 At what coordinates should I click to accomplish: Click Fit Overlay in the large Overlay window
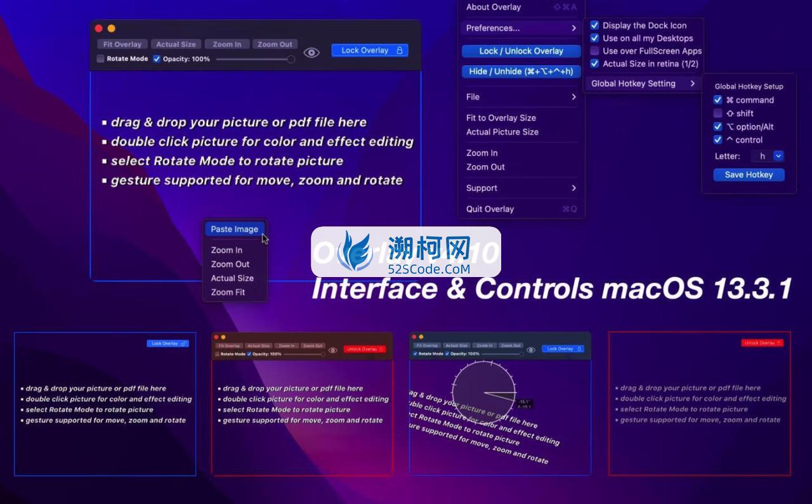pos(122,44)
